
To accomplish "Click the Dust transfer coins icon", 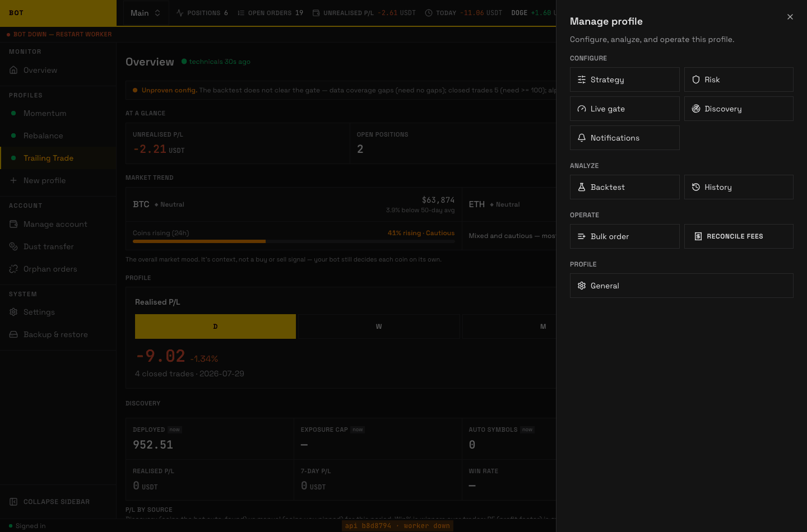I will [x=13, y=246].
